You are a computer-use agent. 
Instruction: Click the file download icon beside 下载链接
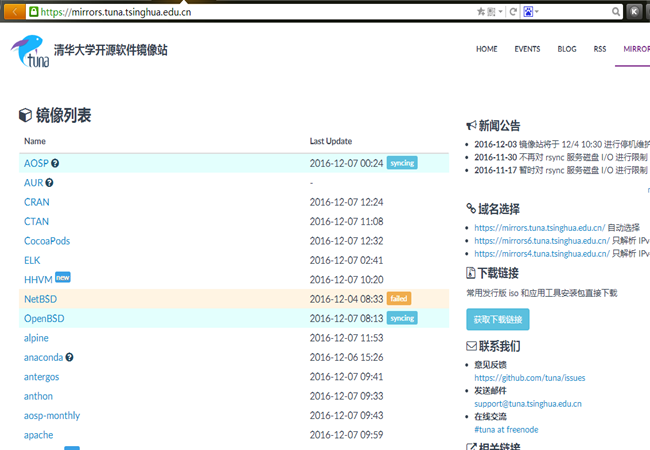[471, 273]
